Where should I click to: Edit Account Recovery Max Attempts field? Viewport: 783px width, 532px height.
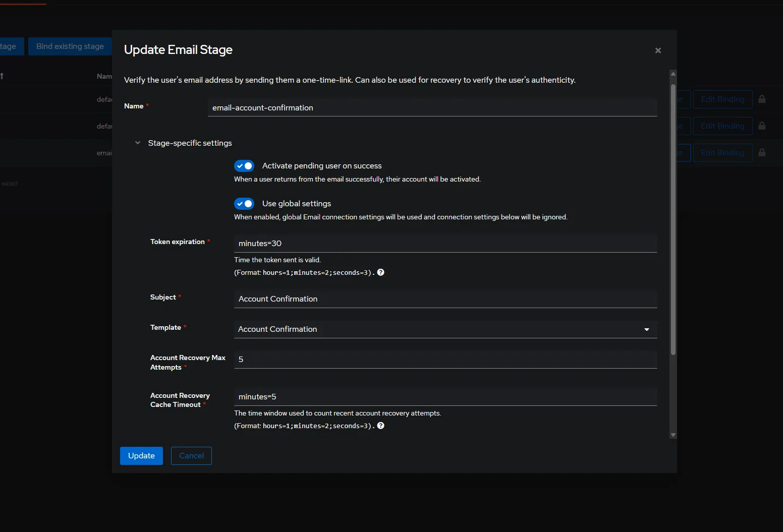pos(445,360)
